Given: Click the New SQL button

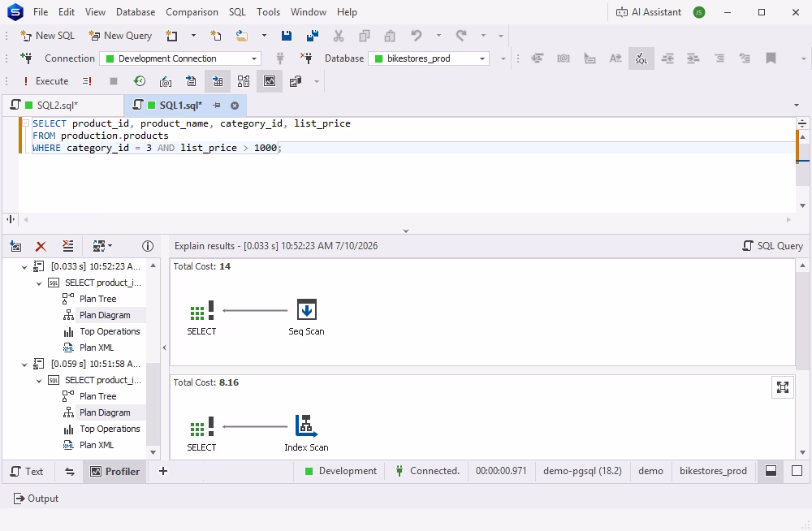Looking at the screenshot, I should (x=47, y=36).
